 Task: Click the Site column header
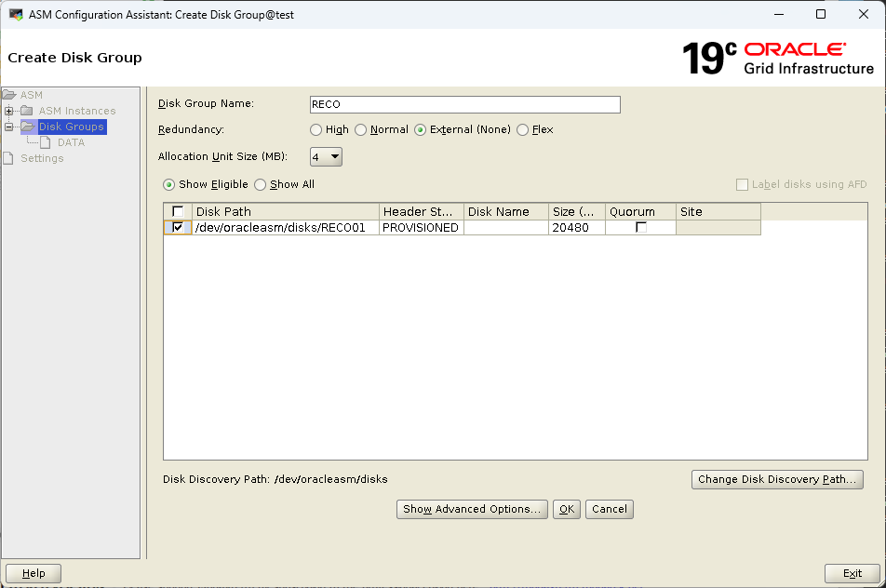(x=718, y=212)
